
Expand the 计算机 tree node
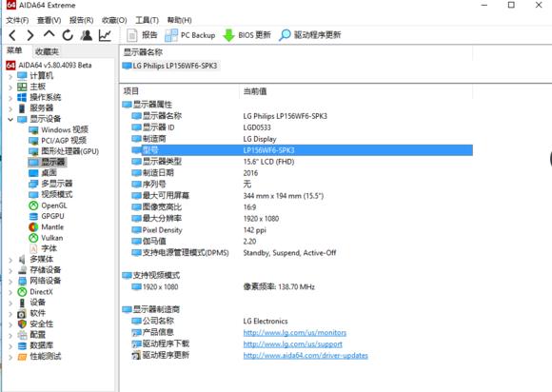coord(10,76)
